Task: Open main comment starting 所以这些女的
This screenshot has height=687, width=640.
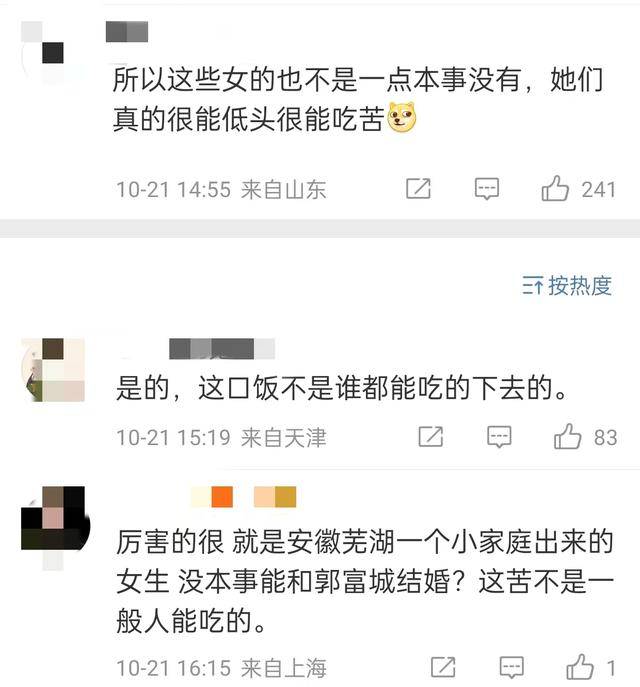Action: tap(358, 99)
